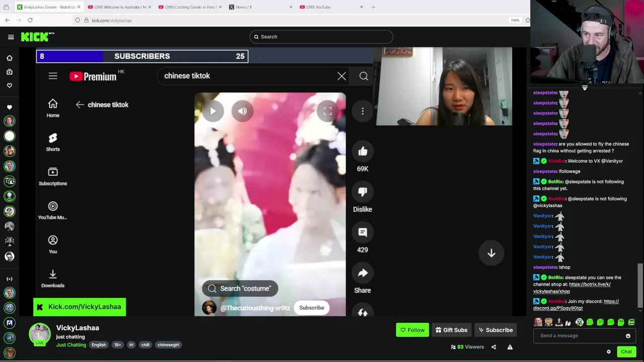Switch to '(289) YouTube' browser tab
Screen dimensions: 644x362
tap(331, 7)
